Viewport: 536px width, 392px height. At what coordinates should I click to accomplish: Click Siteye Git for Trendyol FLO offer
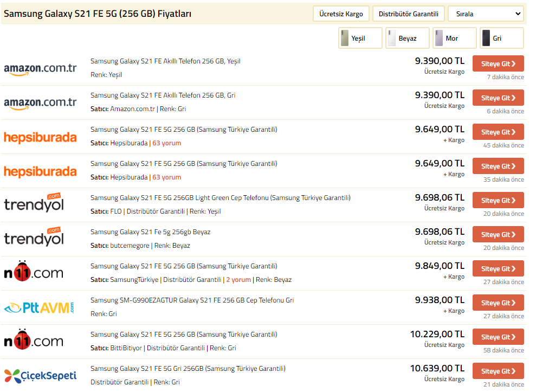coord(498,201)
